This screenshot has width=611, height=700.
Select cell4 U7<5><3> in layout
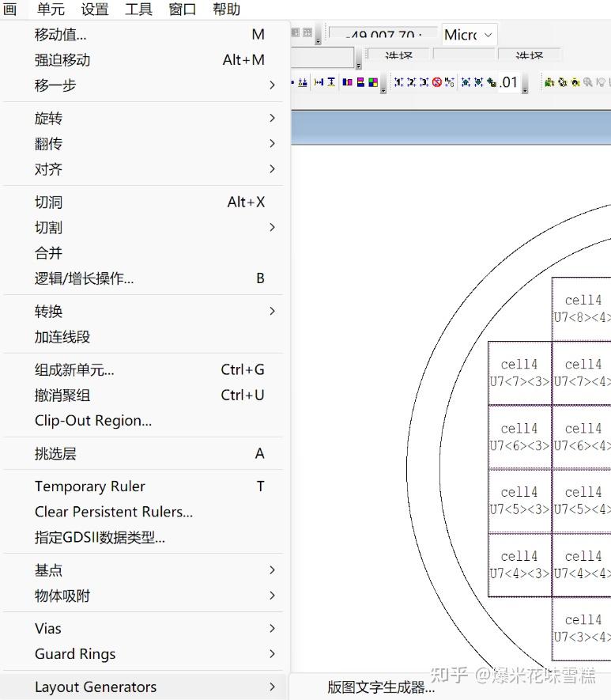519,501
